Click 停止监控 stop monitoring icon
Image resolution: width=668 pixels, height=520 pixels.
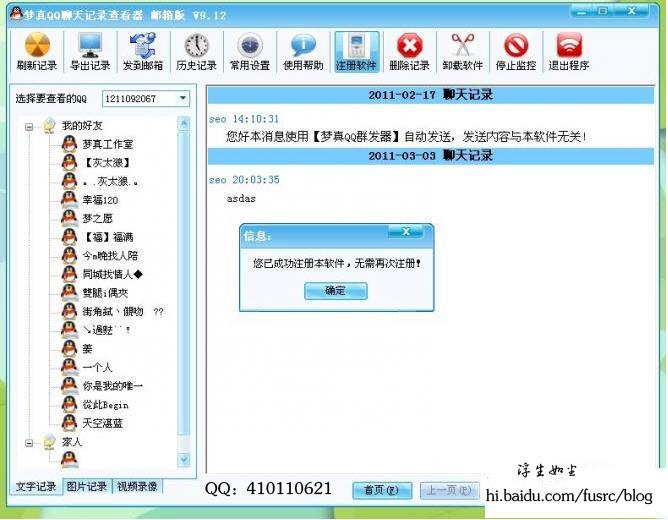pos(516,52)
